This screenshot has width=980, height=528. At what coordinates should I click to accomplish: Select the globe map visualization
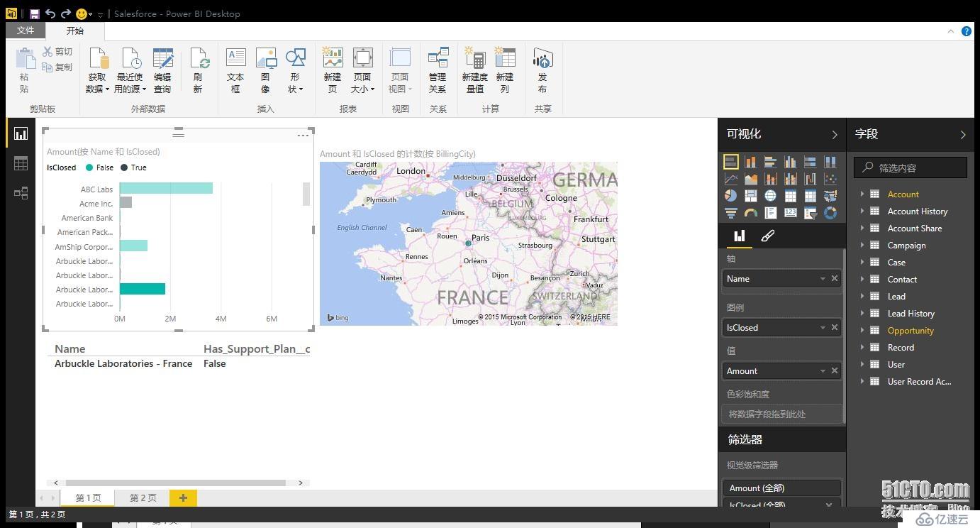[770, 196]
